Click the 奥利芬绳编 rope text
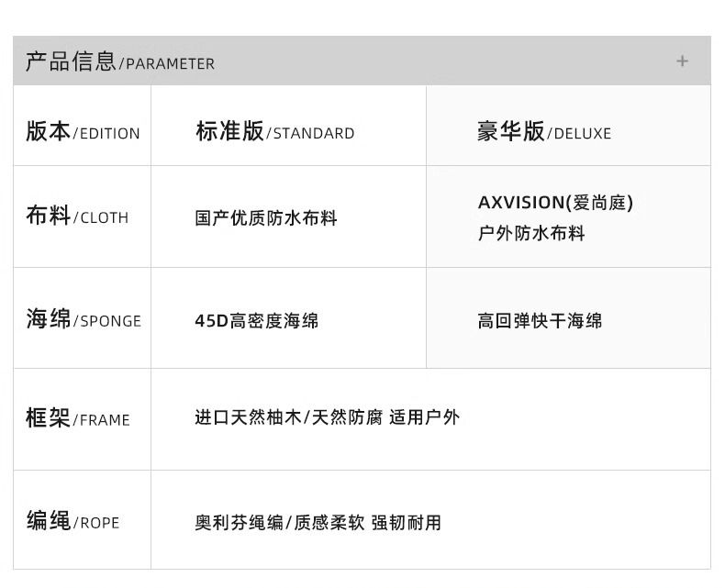Image resolution: width=725 pixels, height=588 pixels. 239,523
